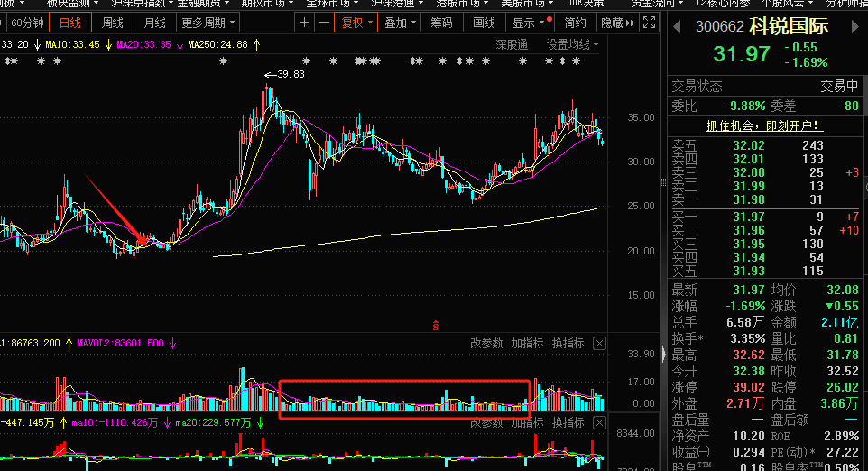Click 涨停 price 39.02

748,387
